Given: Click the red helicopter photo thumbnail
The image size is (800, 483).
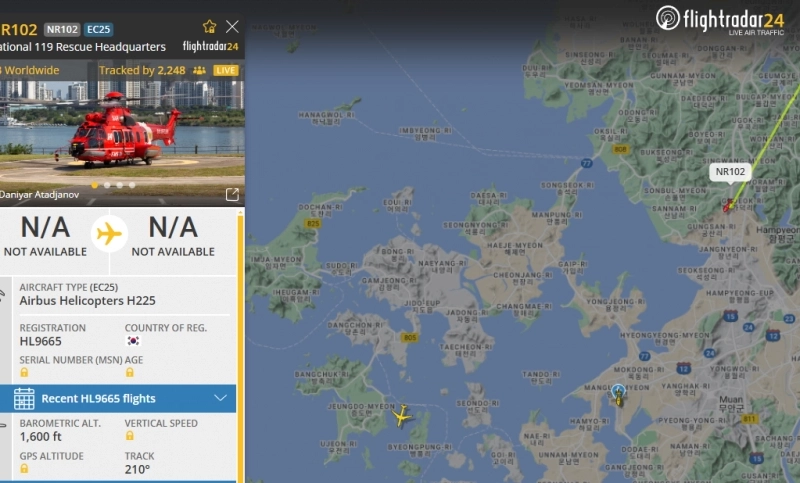Looking at the screenshot, I should click(121, 134).
